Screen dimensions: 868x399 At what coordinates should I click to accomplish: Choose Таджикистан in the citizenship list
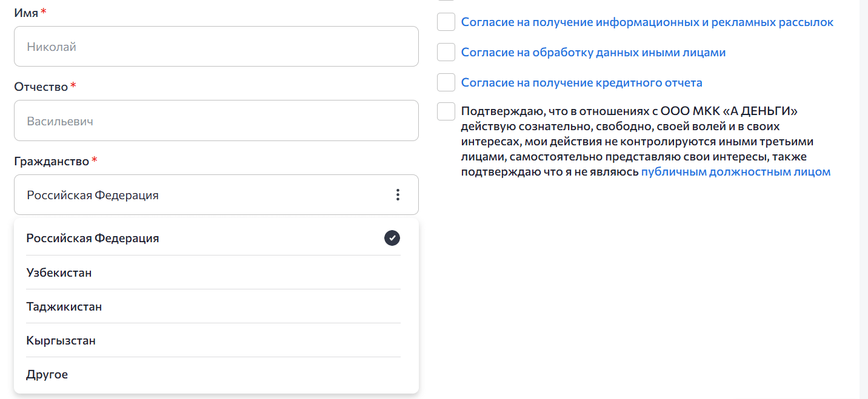(213, 306)
